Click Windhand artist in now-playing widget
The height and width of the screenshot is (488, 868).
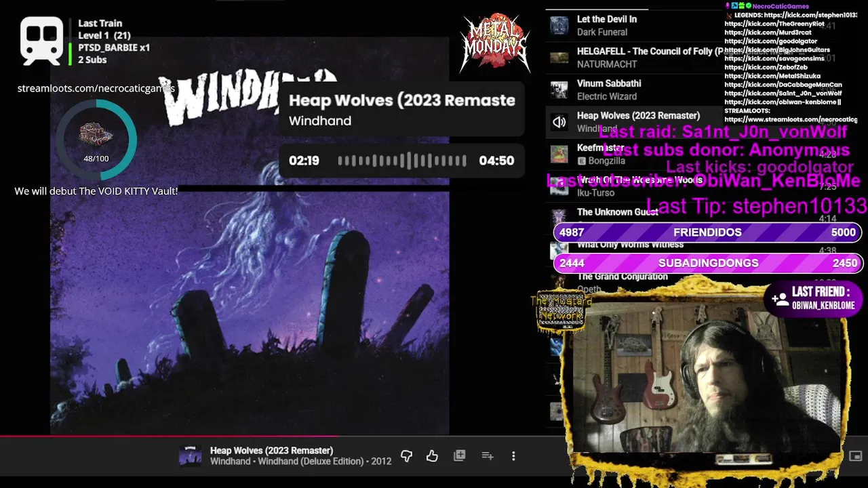(320, 121)
